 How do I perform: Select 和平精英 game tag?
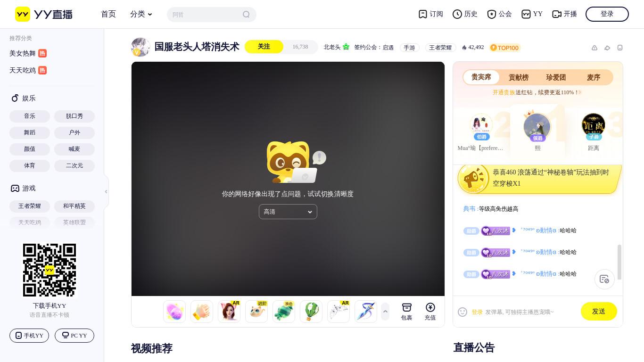pyautogui.click(x=74, y=206)
